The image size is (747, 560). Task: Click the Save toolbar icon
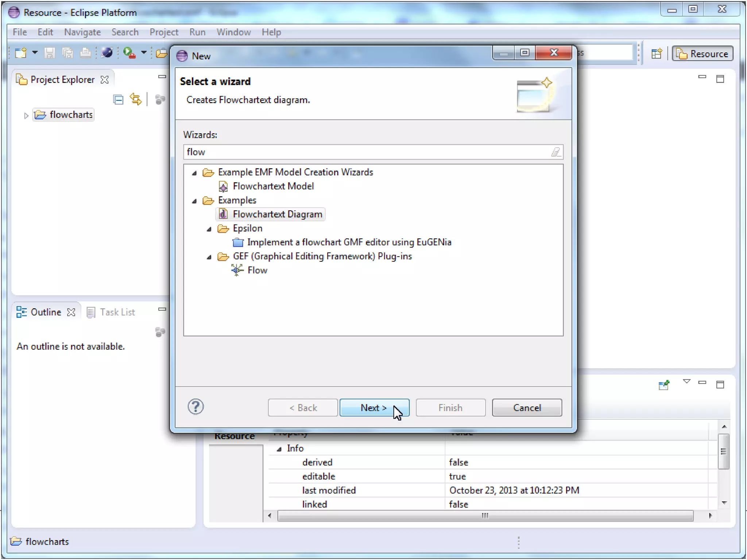50,53
